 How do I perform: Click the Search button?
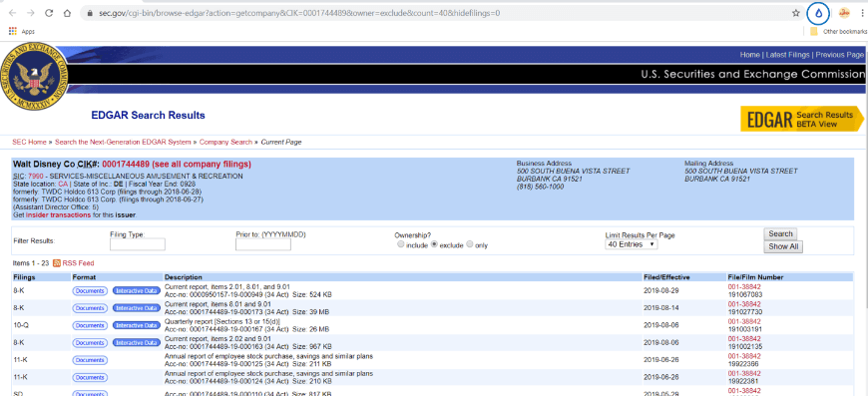click(780, 234)
